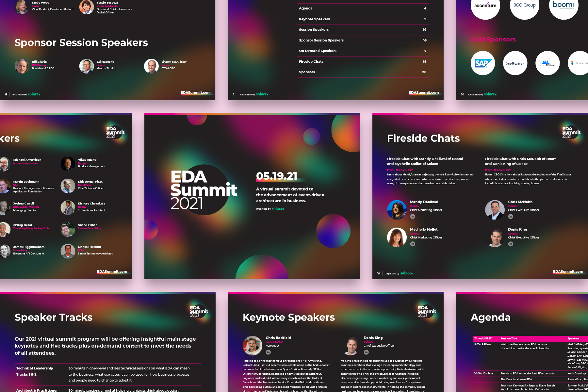Open Chris Hadfield's LinkedIn icon
Image resolution: width=588 pixels, height=392 pixels.
(268, 352)
